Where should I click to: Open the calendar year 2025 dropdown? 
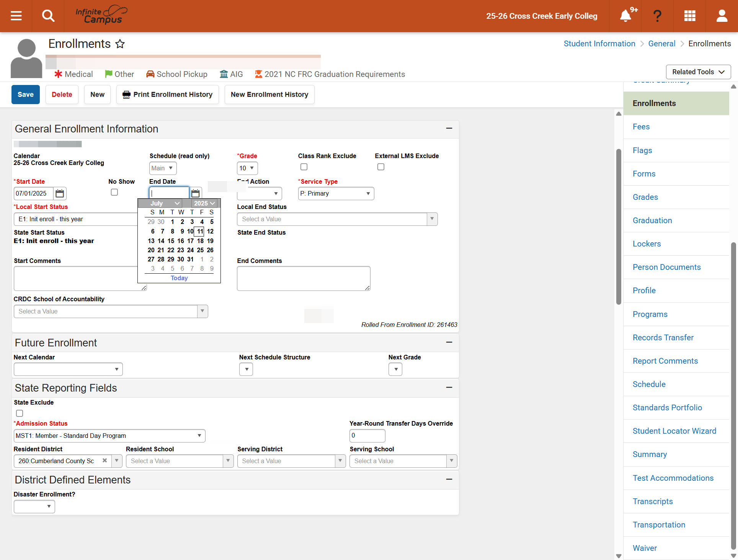204,203
